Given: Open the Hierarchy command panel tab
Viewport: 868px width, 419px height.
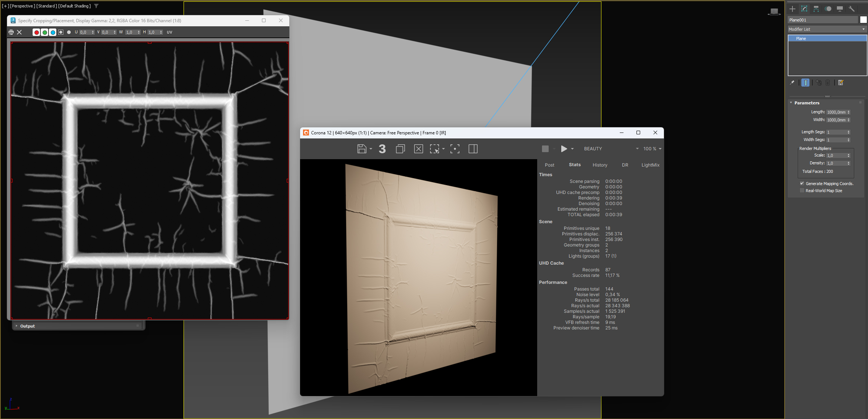Looking at the screenshot, I should pyautogui.click(x=816, y=9).
